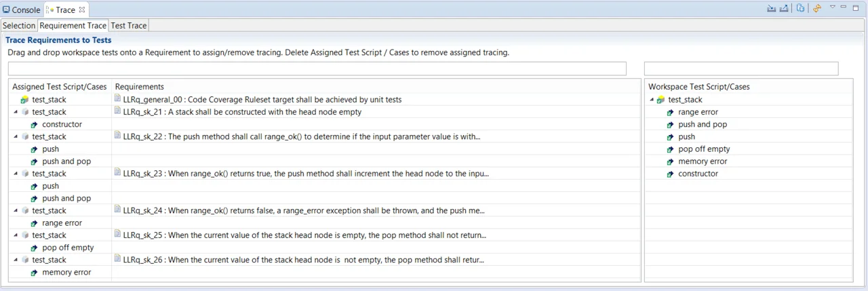
Task: Open the view menu dropdown arrow
Action: point(833,7)
